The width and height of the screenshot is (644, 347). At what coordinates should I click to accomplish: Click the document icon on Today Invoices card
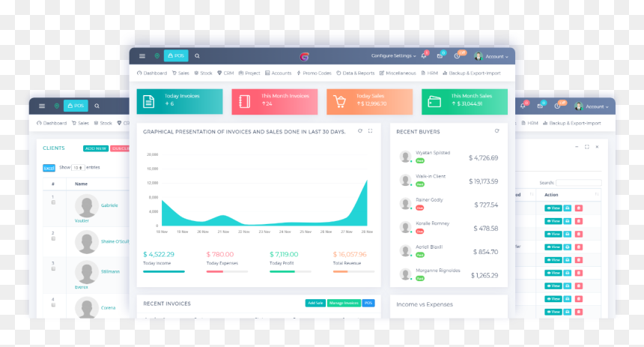(x=149, y=101)
